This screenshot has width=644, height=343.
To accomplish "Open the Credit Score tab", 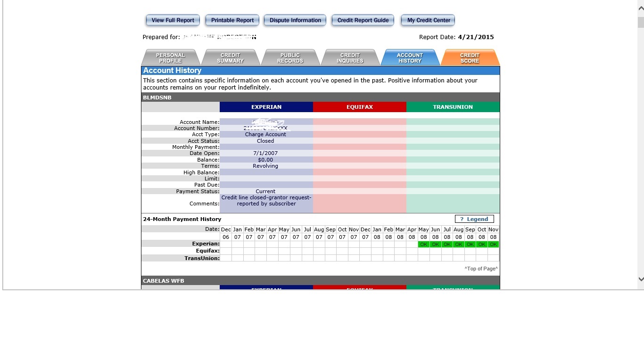I will point(470,57).
